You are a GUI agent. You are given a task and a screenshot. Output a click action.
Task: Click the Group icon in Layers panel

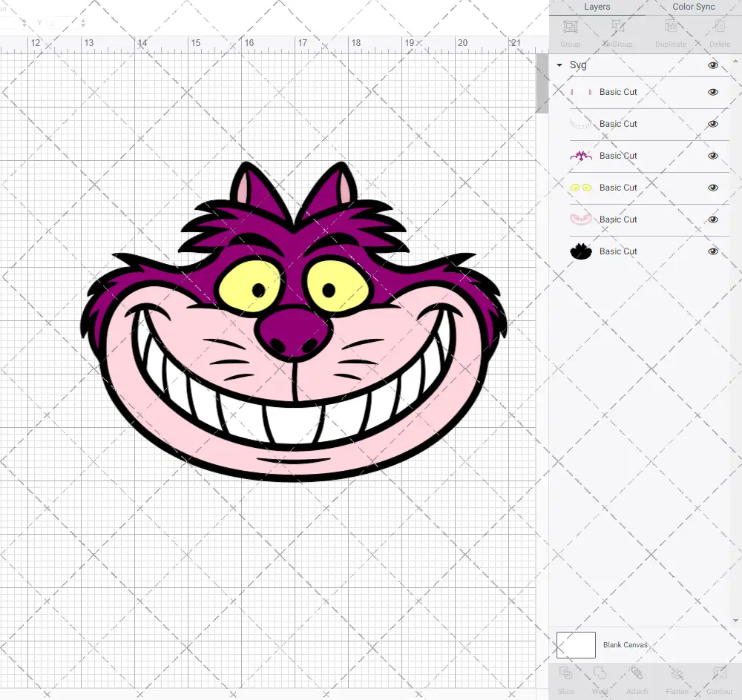click(570, 27)
